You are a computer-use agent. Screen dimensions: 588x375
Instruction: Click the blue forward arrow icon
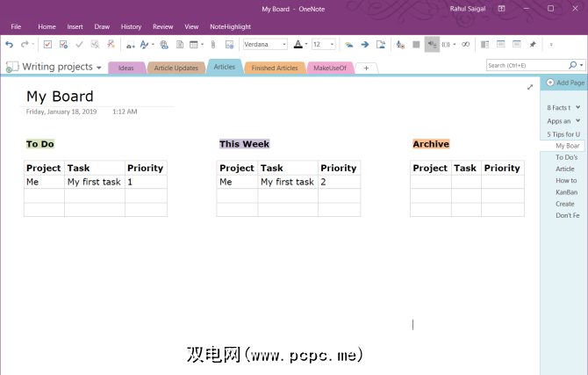(x=364, y=44)
